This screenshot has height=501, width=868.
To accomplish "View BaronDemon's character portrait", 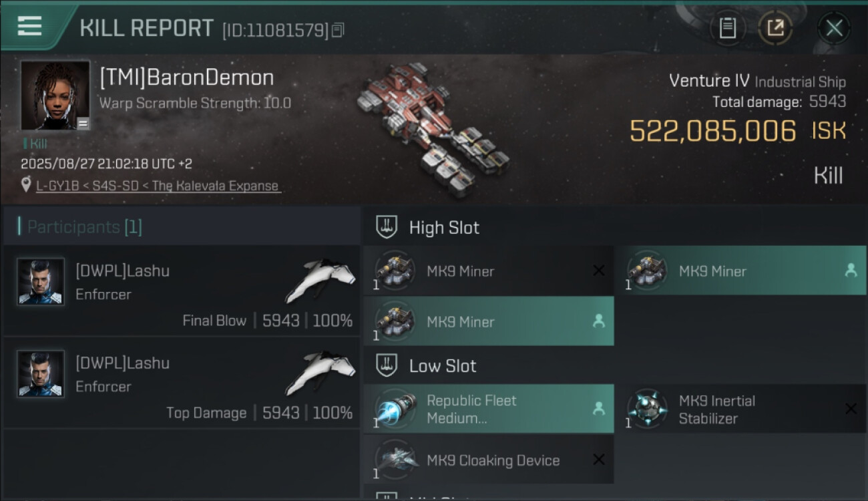I will click(x=55, y=96).
